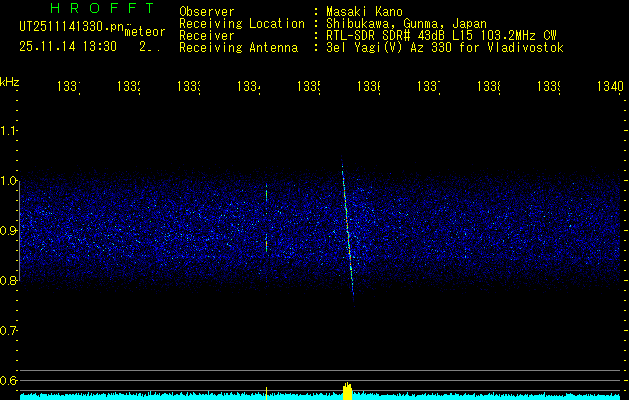Click the 0.9 kHz frequency tick

coord(9,231)
